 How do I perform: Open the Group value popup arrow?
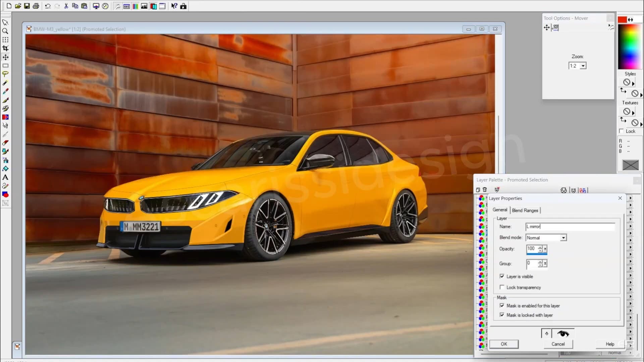(545, 263)
